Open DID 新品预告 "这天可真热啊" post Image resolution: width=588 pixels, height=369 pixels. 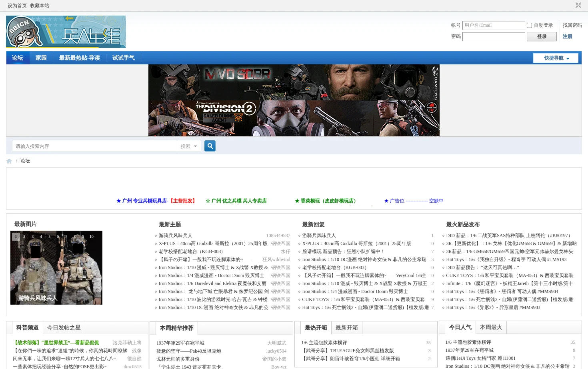point(483,267)
